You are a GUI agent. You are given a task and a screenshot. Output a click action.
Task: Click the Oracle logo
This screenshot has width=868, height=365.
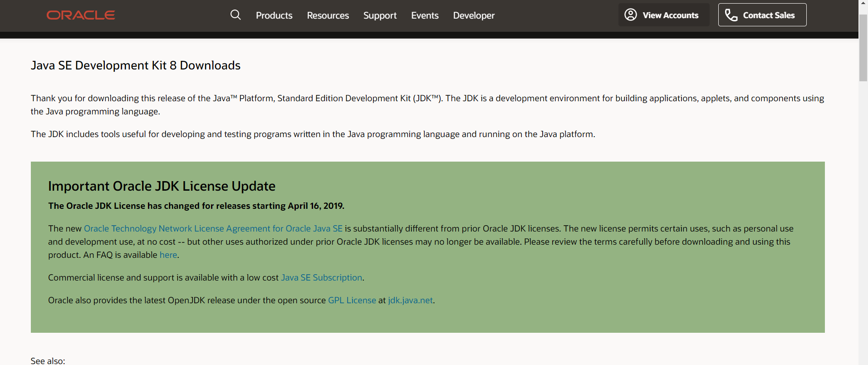click(x=81, y=15)
